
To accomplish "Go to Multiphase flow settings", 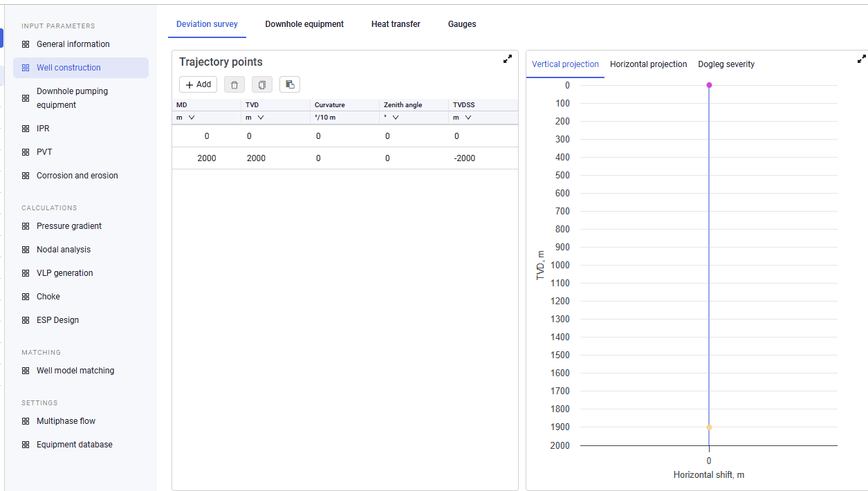I will click(66, 421).
